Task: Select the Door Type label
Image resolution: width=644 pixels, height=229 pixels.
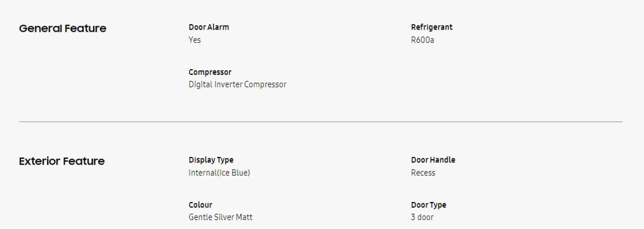Action: [x=429, y=205]
